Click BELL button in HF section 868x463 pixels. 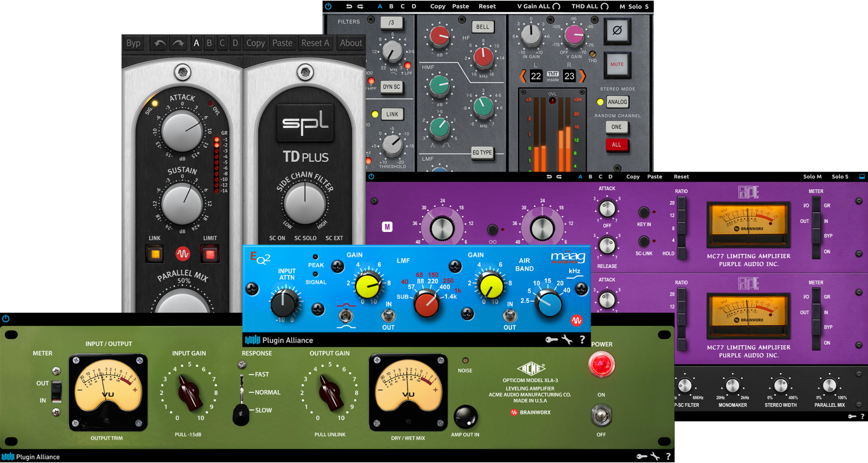pyautogui.click(x=483, y=27)
